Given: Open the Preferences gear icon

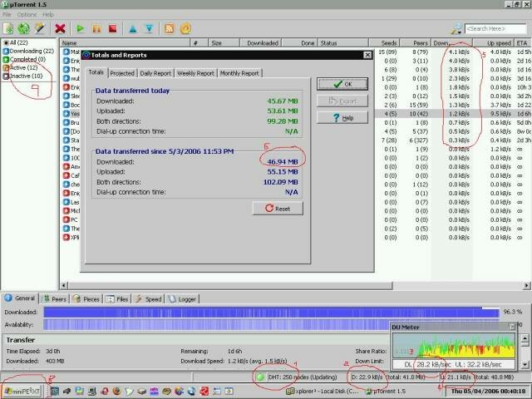Looking at the screenshot, I should (x=185, y=29).
